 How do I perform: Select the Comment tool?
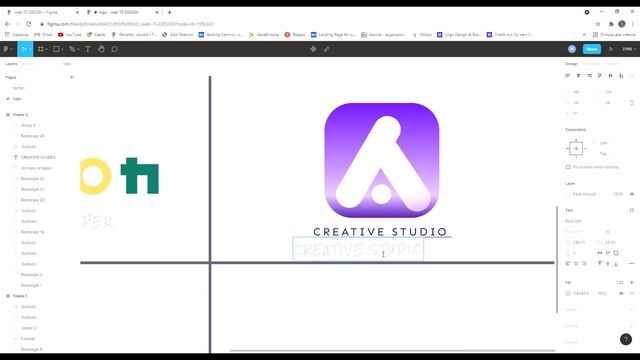click(x=115, y=49)
